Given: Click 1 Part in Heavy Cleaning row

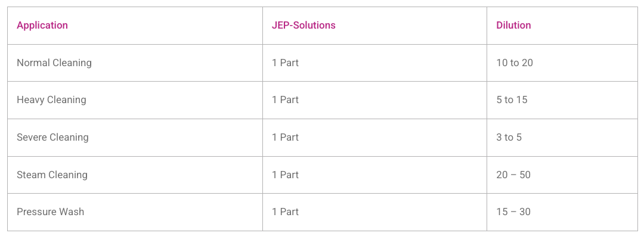Looking at the screenshot, I should (x=286, y=100).
